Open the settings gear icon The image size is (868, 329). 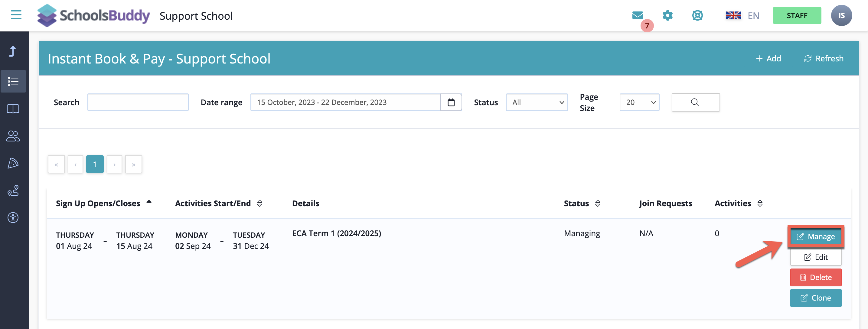tap(667, 15)
